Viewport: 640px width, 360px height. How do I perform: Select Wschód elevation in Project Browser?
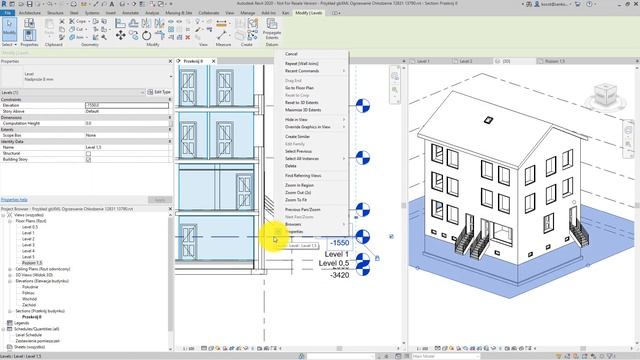pos(29,299)
